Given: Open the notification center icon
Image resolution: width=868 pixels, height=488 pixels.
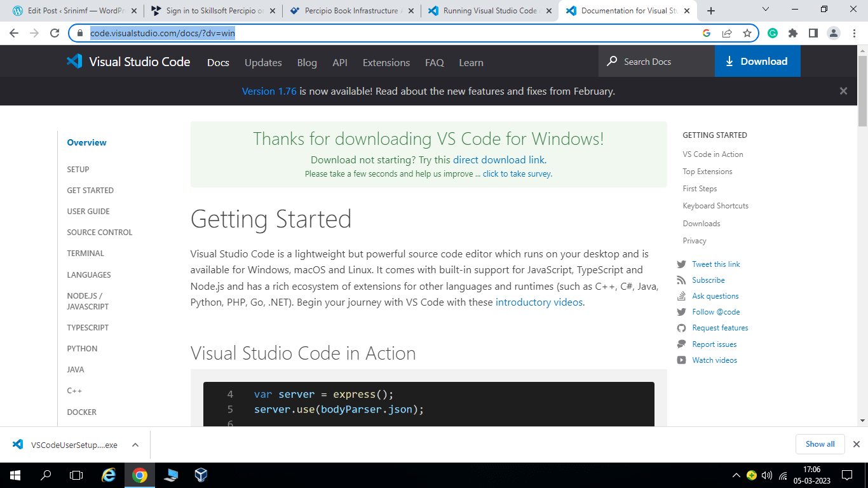Looking at the screenshot, I should pyautogui.click(x=847, y=475).
